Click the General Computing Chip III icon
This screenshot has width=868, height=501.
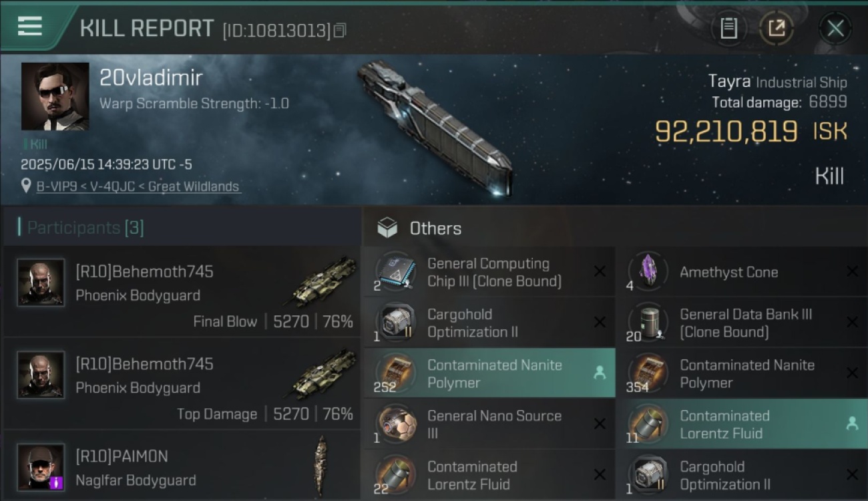point(395,271)
